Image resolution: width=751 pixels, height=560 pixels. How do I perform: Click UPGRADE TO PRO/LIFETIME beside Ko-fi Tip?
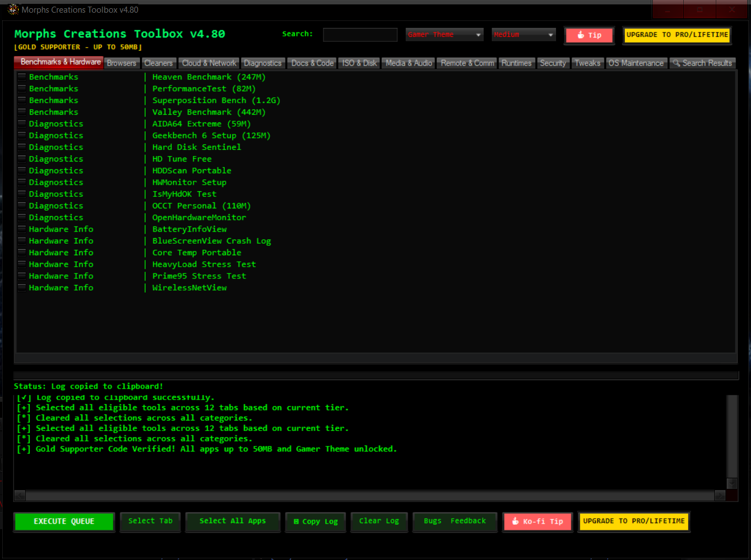pos(634,521)
